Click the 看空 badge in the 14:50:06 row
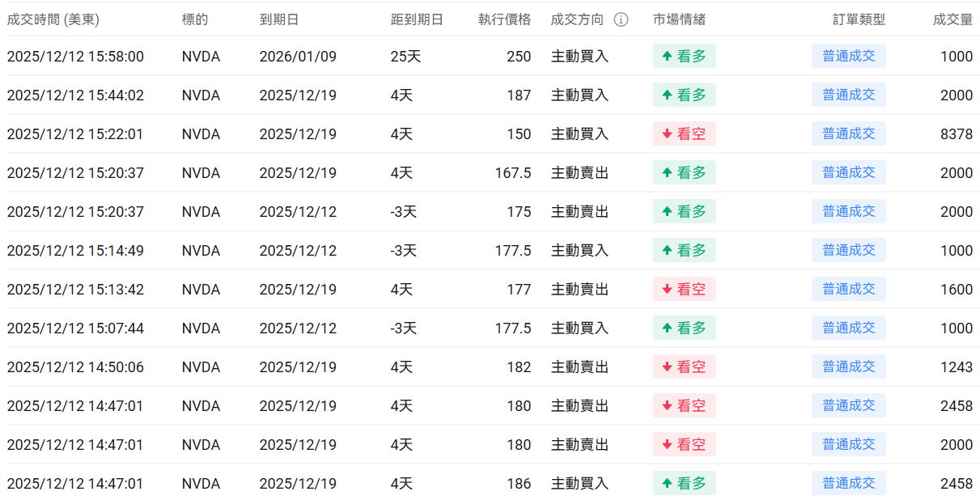This screenshot has height=500, width=980. tap(684, 367)
